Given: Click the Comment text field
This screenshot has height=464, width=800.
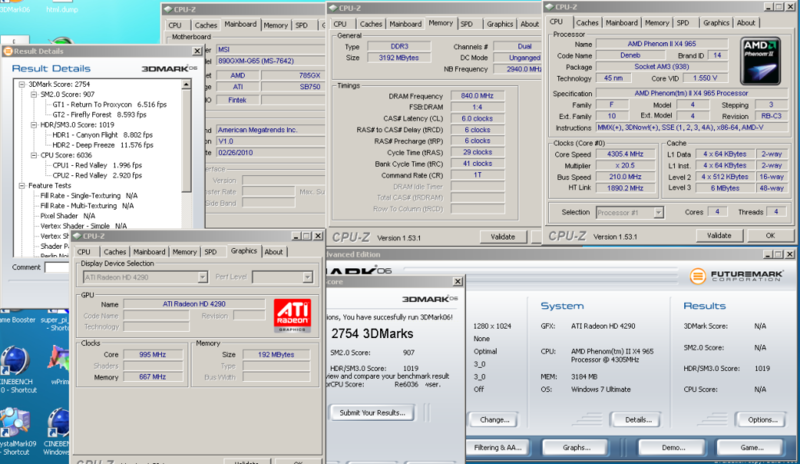Looking at the screenshot, I should tap(60, 267).
